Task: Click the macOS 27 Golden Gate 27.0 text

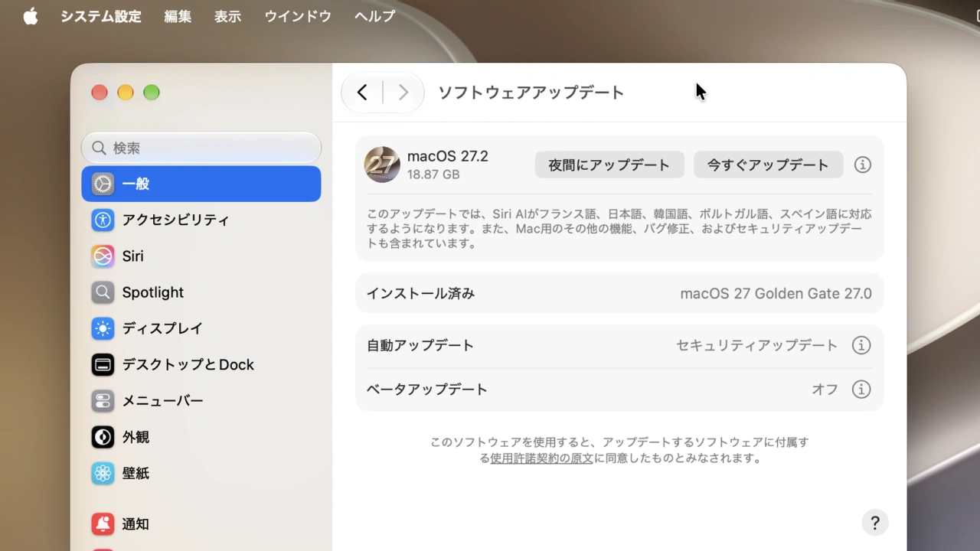Action: point(776,293)
